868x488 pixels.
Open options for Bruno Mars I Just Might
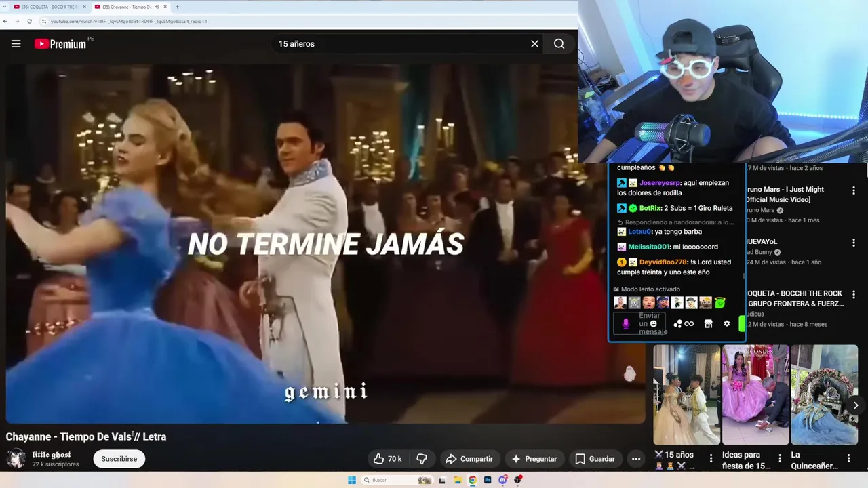[854, 191]
